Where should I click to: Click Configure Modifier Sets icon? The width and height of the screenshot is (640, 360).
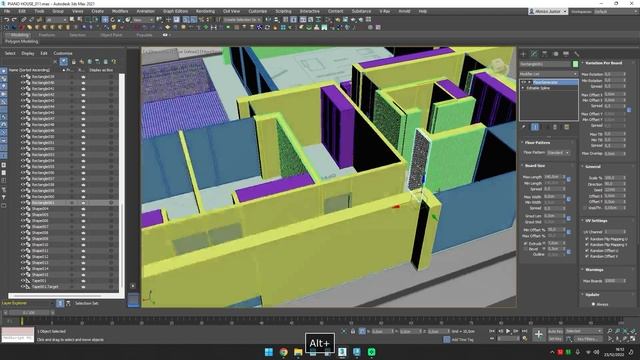coord(567,127)
